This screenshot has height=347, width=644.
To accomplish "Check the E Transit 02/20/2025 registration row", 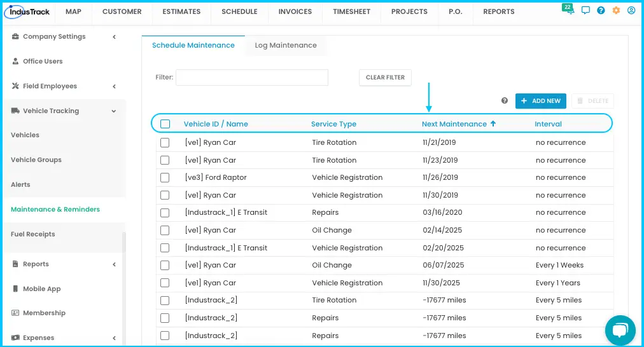I will [165, 248].
